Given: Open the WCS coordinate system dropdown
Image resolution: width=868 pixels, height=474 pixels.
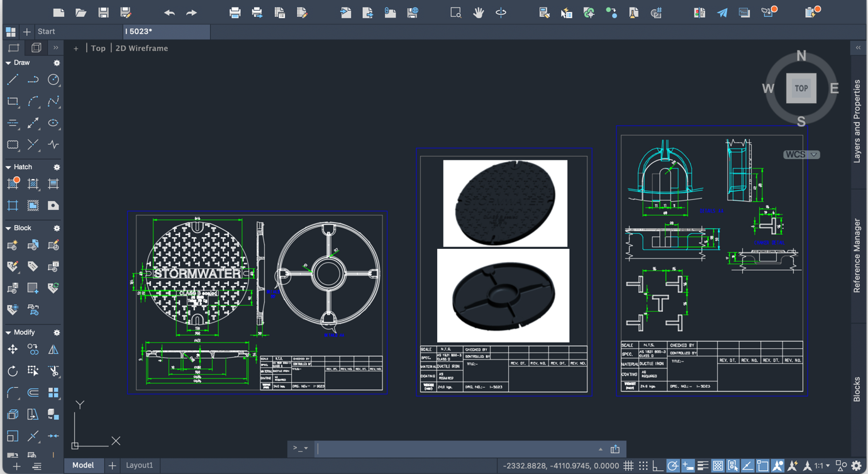Looking at the screenshot, I should coord(801,155).
